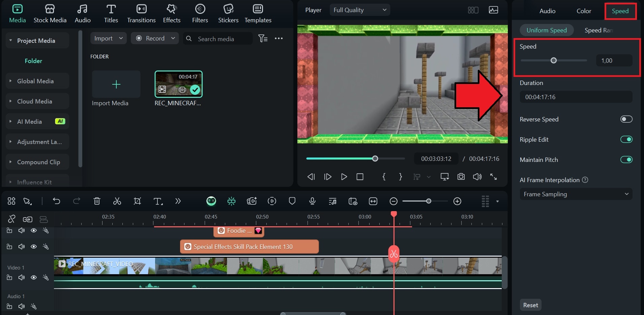The height and width of the screenshot is (315, 644).
Task: Click the filter and sort media icon
Action: point(263,38)
